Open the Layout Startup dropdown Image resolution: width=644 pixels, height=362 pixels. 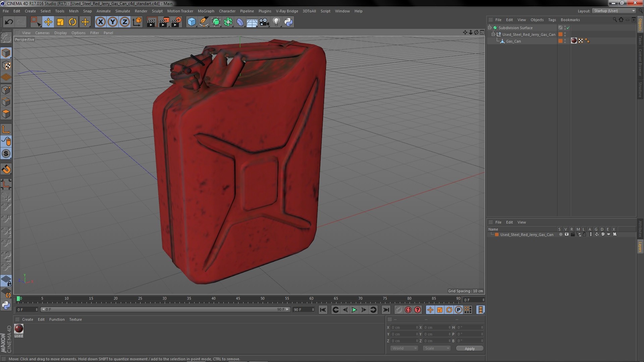614,11
